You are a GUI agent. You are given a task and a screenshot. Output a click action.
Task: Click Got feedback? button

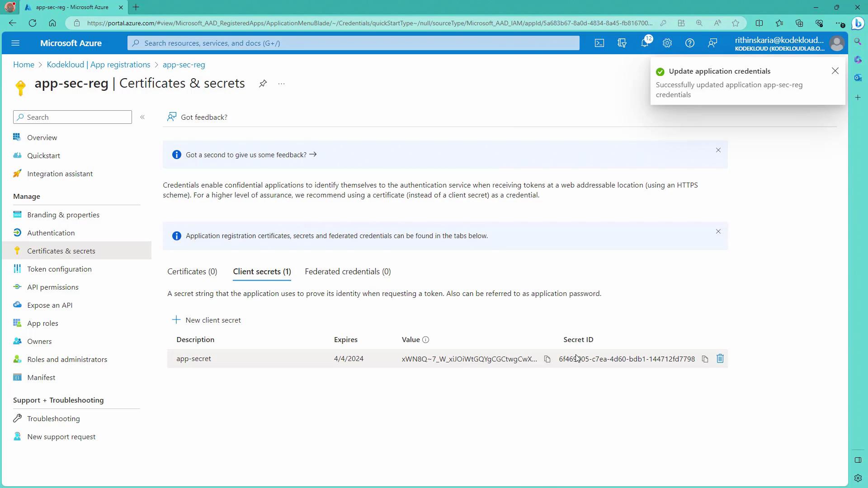click(197, 117)
